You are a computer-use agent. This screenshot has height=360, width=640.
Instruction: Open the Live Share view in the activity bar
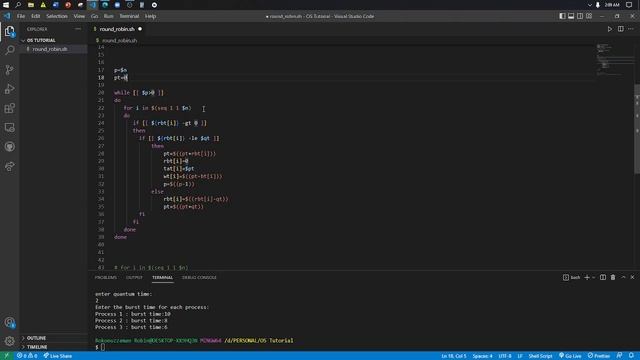coord(10,166)
